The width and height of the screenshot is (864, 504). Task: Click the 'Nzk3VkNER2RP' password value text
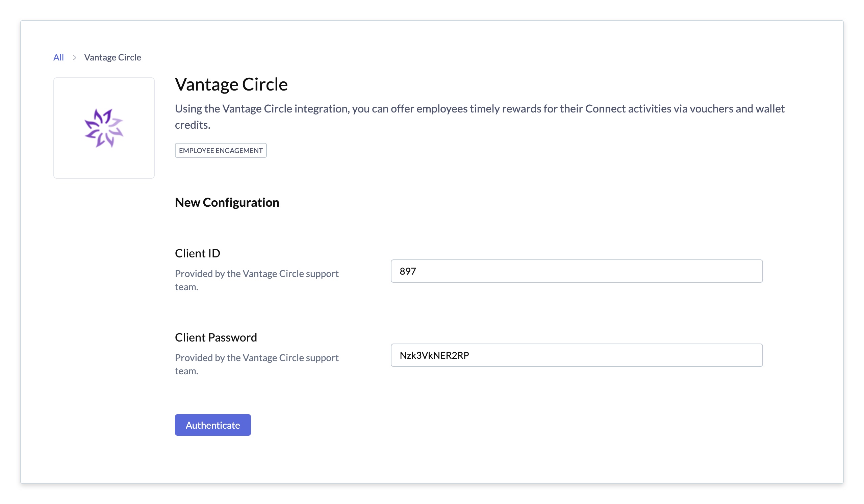(434, 355)
